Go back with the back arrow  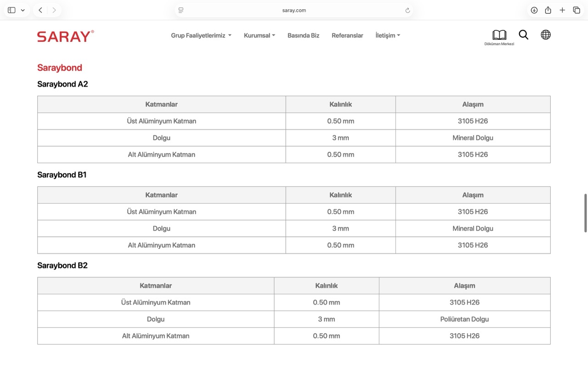pyautogui.click(x=40, y=10)
